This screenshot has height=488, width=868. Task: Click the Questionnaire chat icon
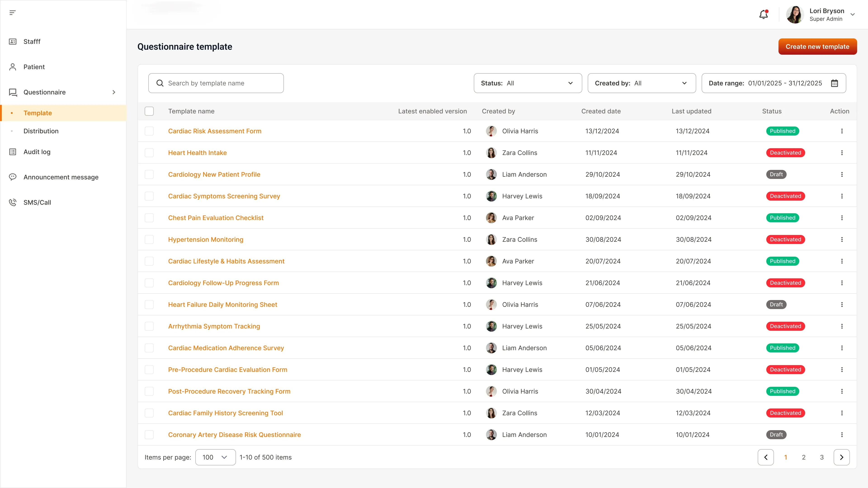pyautogui.click(x=13, y=92)
